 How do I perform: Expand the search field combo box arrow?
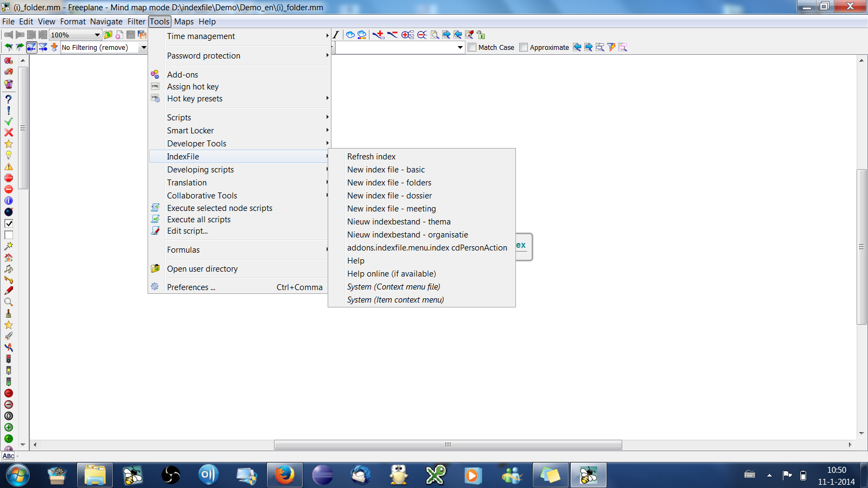point(461,47)
